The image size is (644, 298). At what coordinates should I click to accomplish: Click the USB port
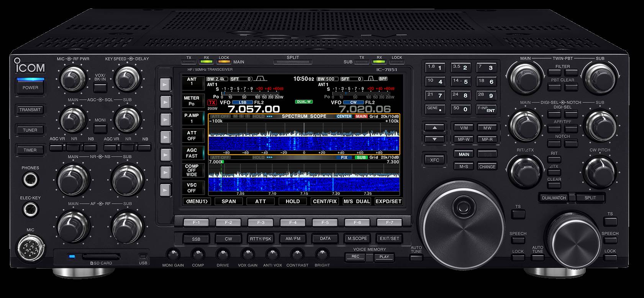point(143,256)
